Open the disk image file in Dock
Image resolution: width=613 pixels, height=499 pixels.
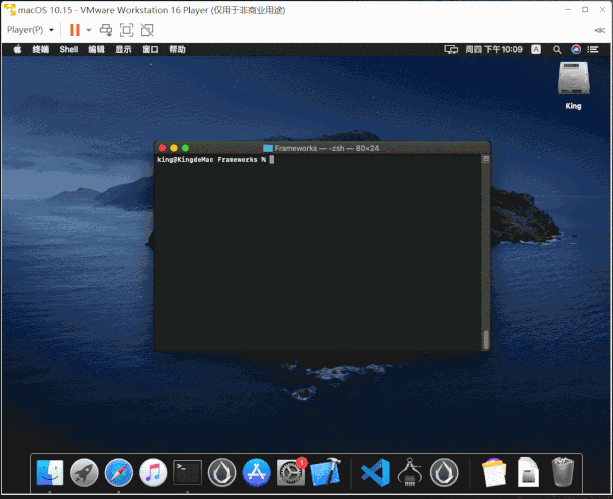click(x=528, y=472)
